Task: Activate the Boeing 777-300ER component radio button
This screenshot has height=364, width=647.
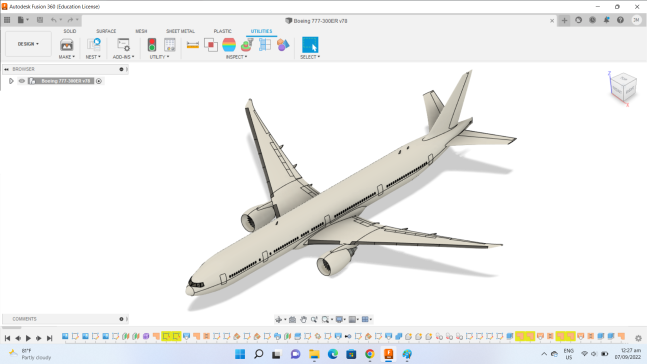Action: (99, 81)
